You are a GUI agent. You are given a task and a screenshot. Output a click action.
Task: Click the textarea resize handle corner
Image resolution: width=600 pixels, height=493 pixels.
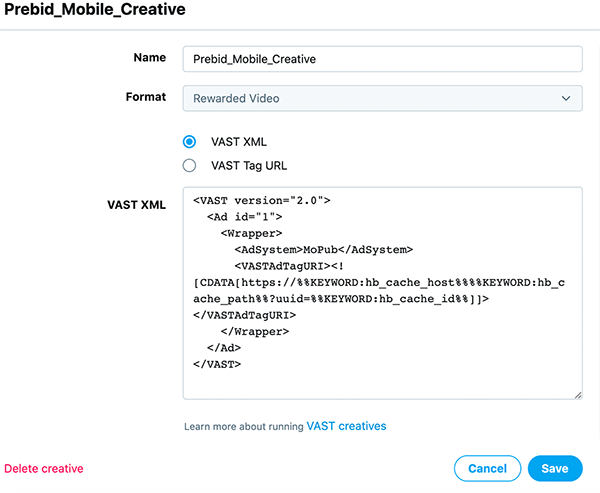[x=577, y=395]
